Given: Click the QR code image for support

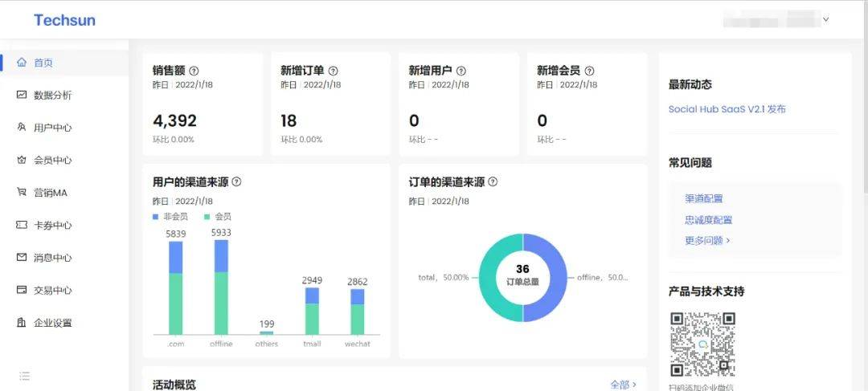Looking at the screenshot, I should point(702,344).
